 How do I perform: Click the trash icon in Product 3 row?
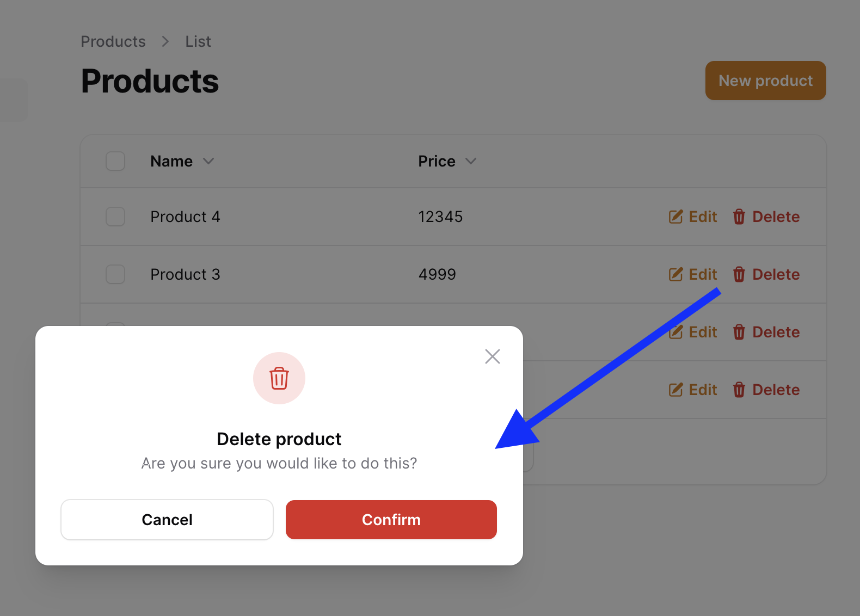(x=739, y=274)
